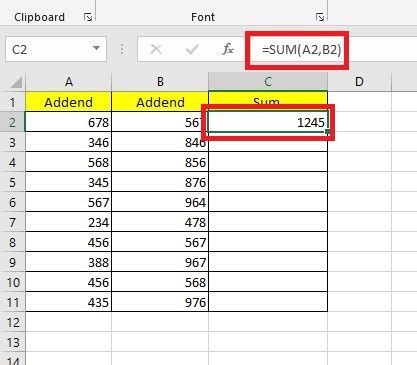Select cell containing 967

coord(160,262)
